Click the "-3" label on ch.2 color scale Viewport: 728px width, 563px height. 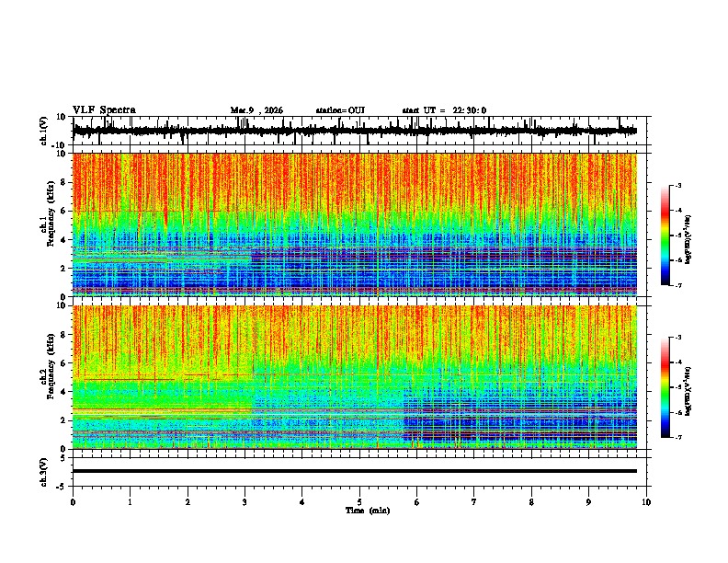678,338
